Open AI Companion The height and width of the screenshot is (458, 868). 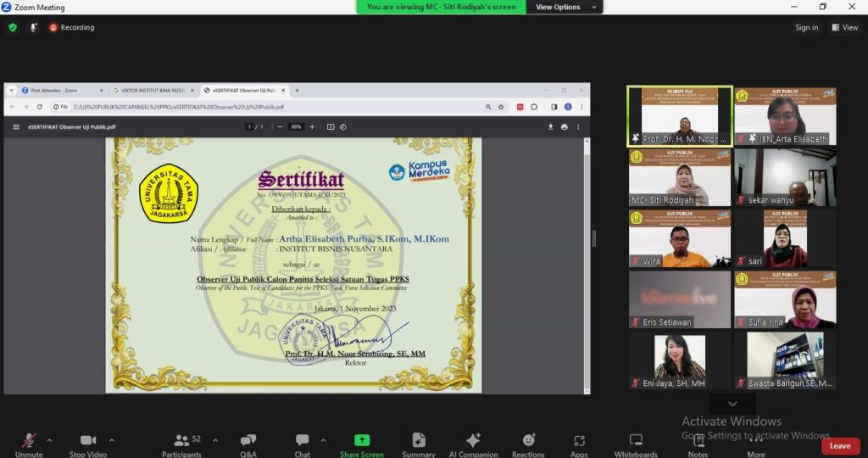tap(473, 444)
